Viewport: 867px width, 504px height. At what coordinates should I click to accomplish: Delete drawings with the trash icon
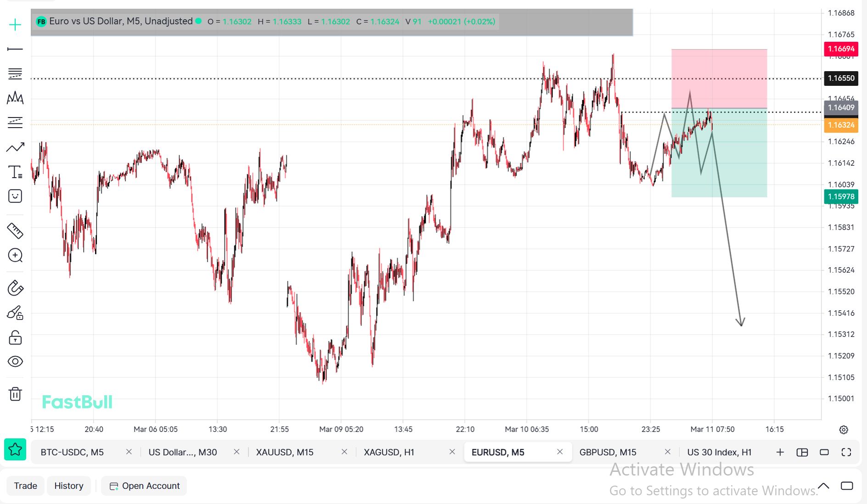pos(15,394)
